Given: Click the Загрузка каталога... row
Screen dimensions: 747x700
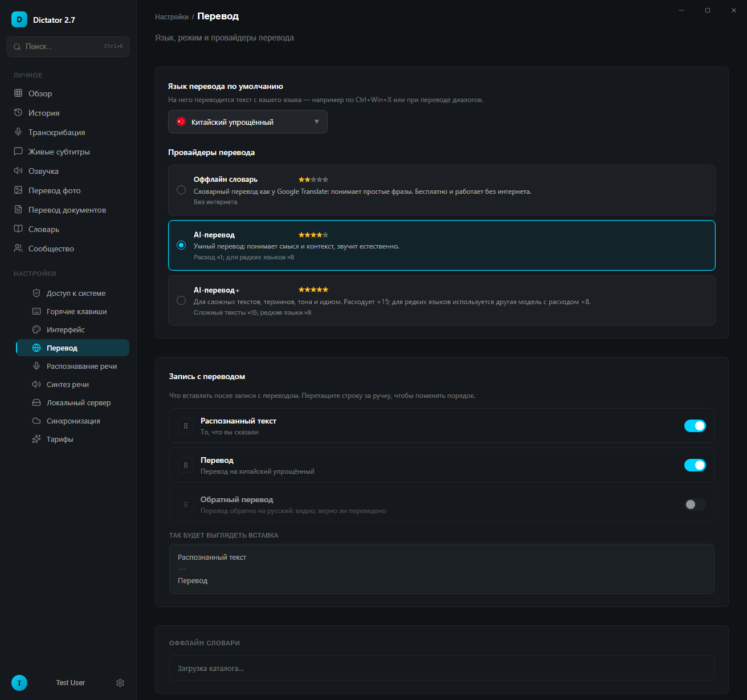Looking at the screenshot, I should click(442, 668).
